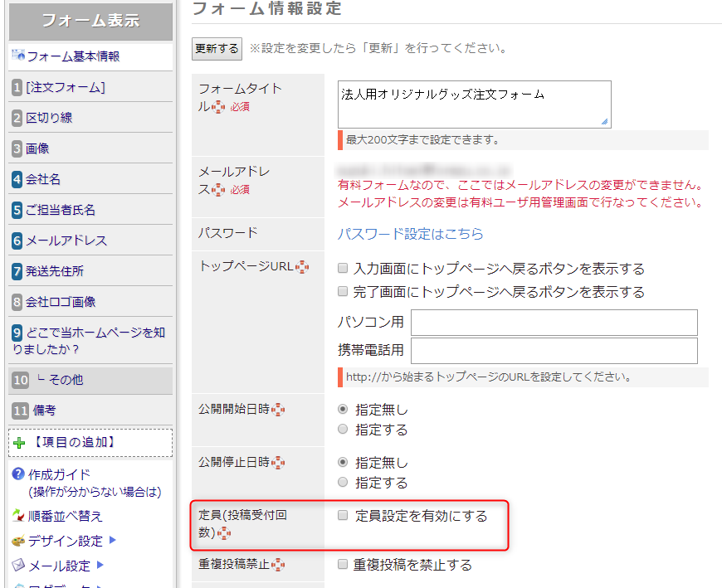Click the help lifebuoy icon beside フォームタイトル
The height and width of the screenshot is (588, 722).
point(217,108)
